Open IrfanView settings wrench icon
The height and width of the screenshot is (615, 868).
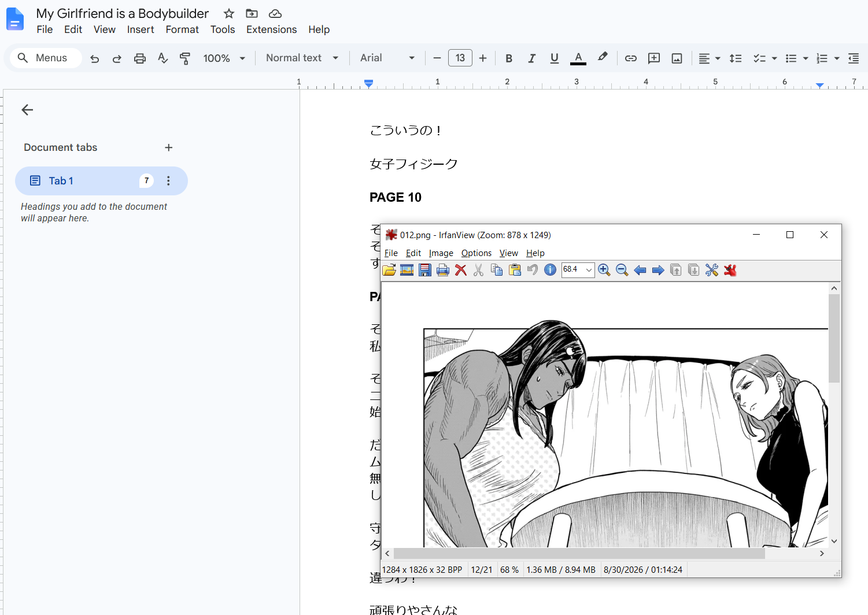[x=712, y=270]
